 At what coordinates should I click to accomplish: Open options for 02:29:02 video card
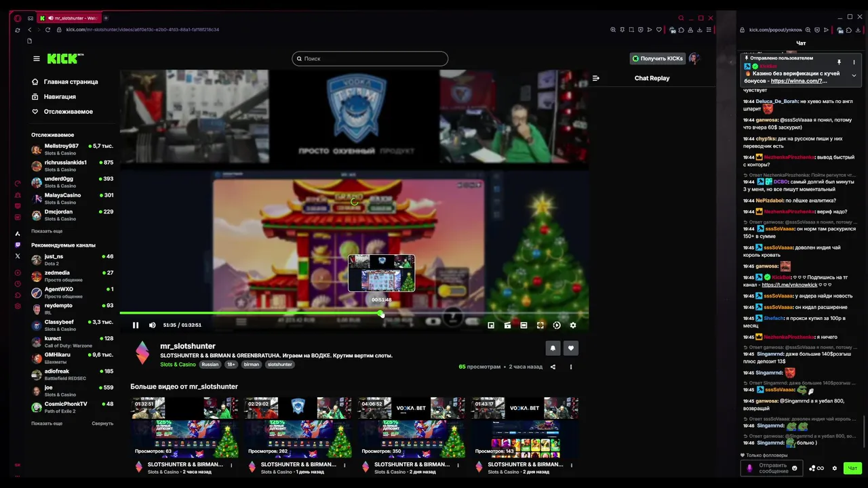point(344,466)
